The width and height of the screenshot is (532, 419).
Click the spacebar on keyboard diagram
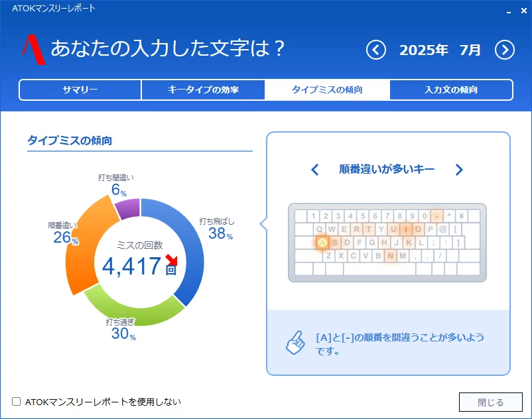tap(379, 269)
